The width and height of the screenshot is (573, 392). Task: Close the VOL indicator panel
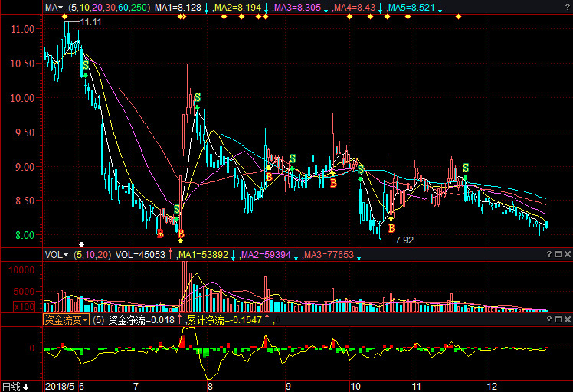click(x=568, y=254)
